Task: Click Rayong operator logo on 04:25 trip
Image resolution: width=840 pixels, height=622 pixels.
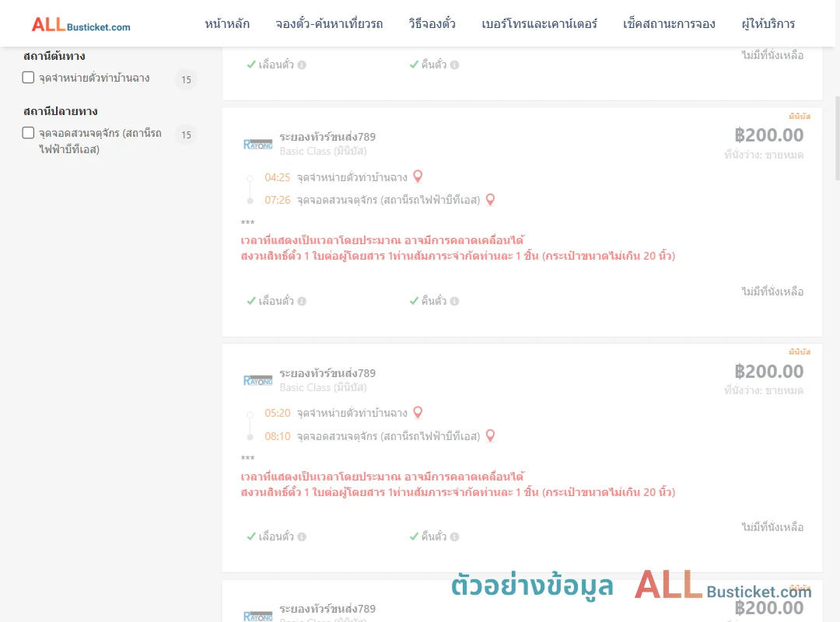Action: (x=257, y=144)
